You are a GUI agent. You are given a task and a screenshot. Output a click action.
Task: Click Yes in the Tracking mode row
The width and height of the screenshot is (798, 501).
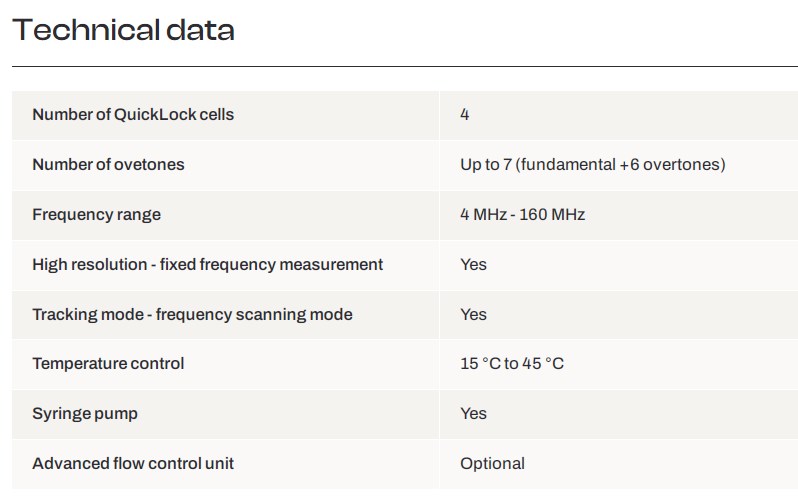[473, 314]
